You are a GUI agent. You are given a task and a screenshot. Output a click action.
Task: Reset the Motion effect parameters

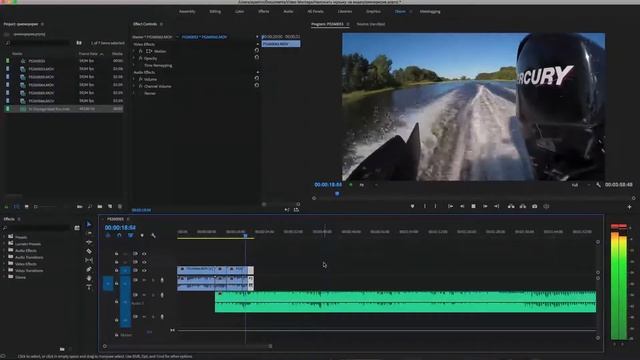coord(257,51)
